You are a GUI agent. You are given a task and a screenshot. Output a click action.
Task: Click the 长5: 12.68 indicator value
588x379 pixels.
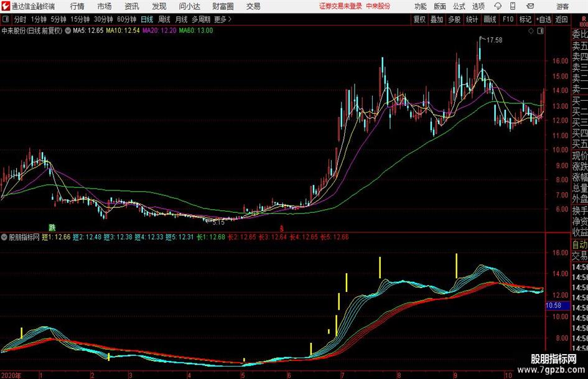[335, 237]
